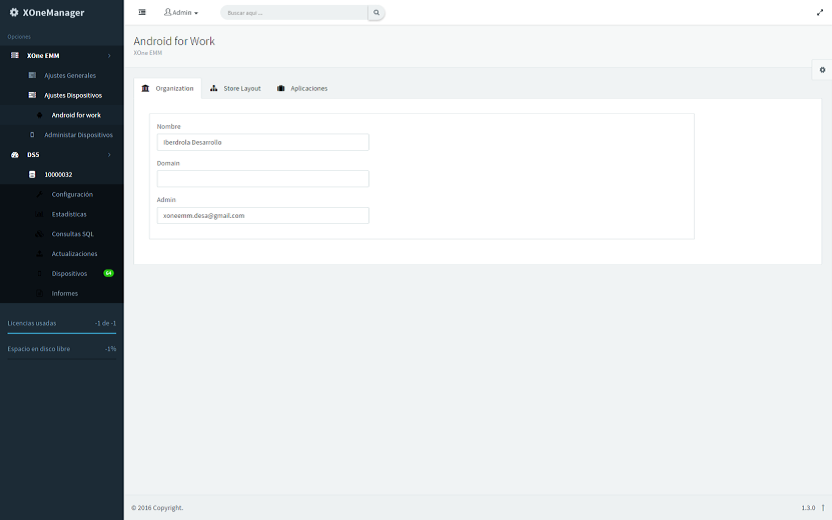The image size is (832, 520).
Task: Click the Configuración wrench icon
Action: [x=39, y=194]
